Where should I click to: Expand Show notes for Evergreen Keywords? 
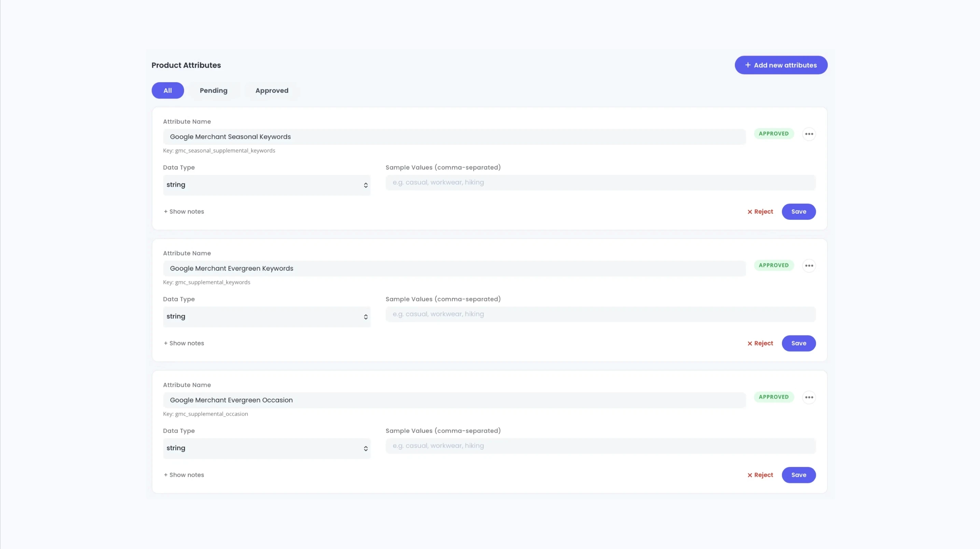184,343
